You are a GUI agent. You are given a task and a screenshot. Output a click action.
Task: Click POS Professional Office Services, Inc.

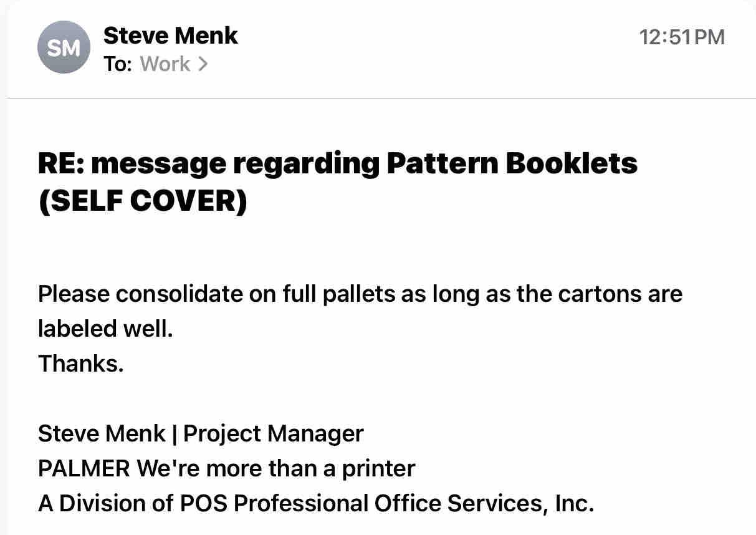tap(386, 503)
